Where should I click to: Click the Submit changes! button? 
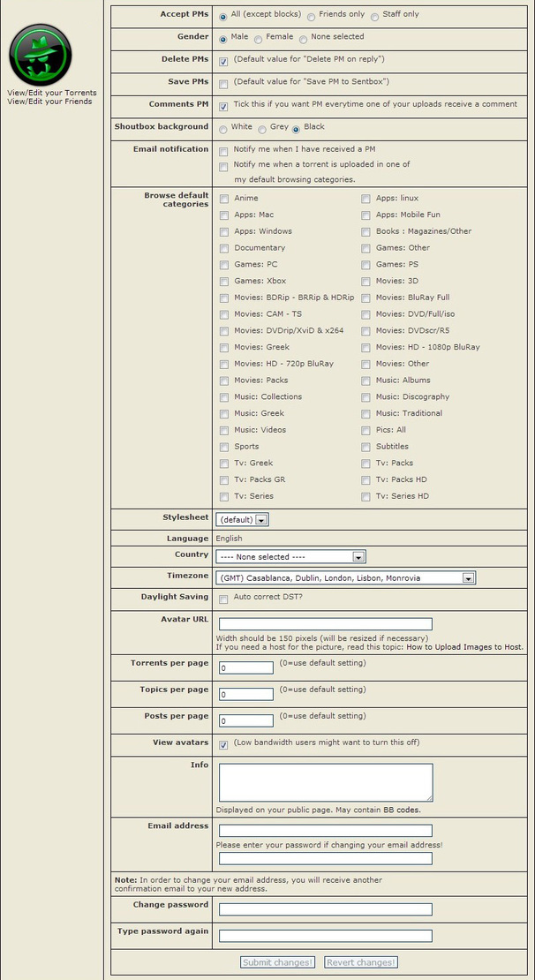[278, 962]
